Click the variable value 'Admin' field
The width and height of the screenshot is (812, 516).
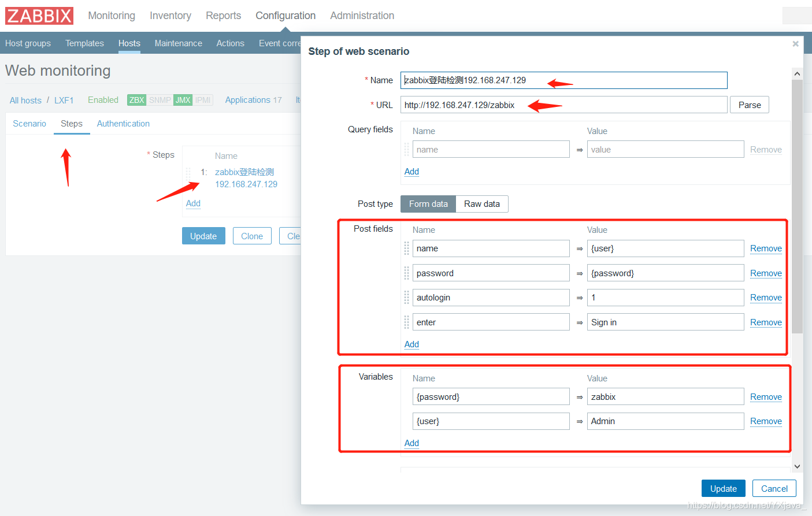665,421
